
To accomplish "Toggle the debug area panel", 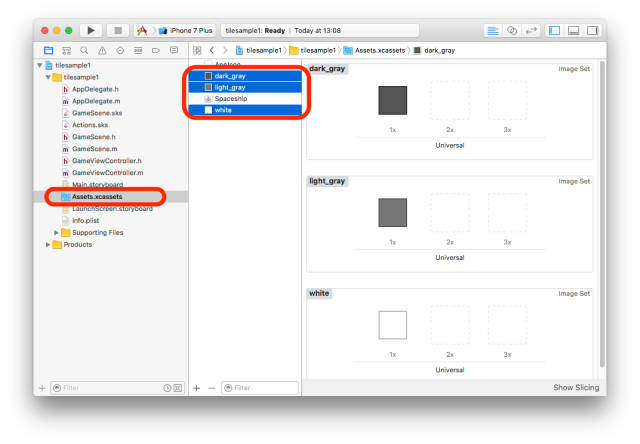I will click(x=575, y=31).
